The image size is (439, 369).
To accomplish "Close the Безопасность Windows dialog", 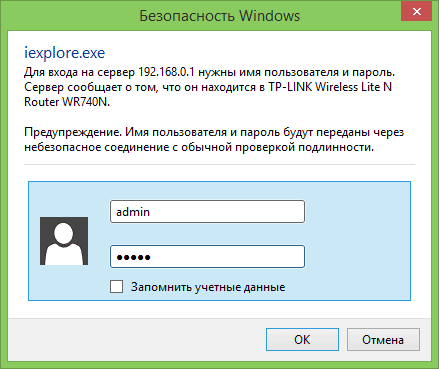I will [x=417, y=12].
